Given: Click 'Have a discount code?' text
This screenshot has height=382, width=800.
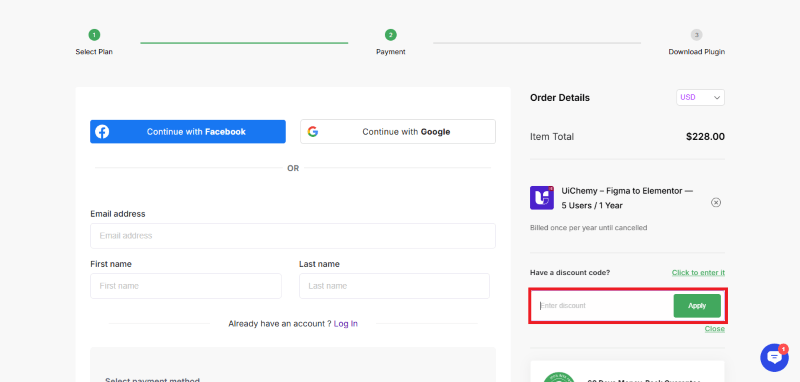Looking at the screenshot, I should click(570, 272).
